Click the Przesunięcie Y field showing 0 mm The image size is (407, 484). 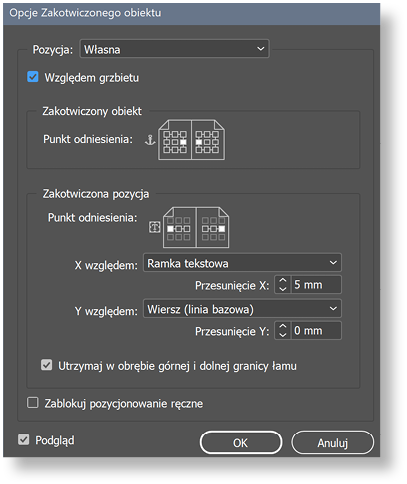coord(316,331)
